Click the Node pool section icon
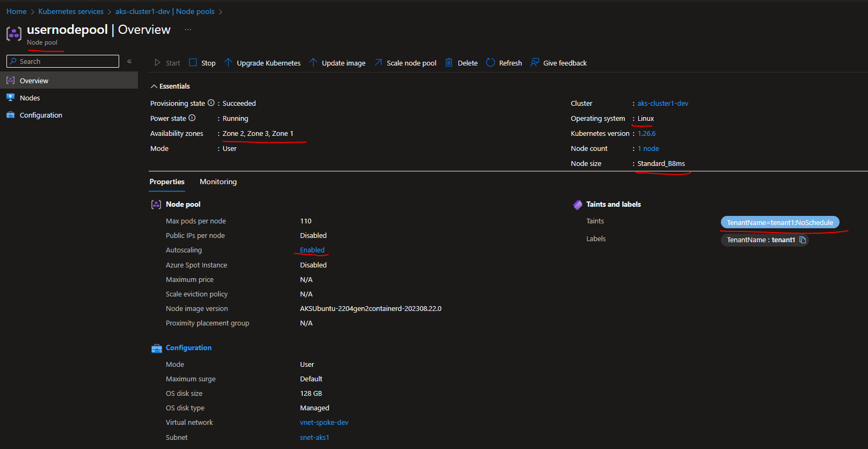 [156, 205]
